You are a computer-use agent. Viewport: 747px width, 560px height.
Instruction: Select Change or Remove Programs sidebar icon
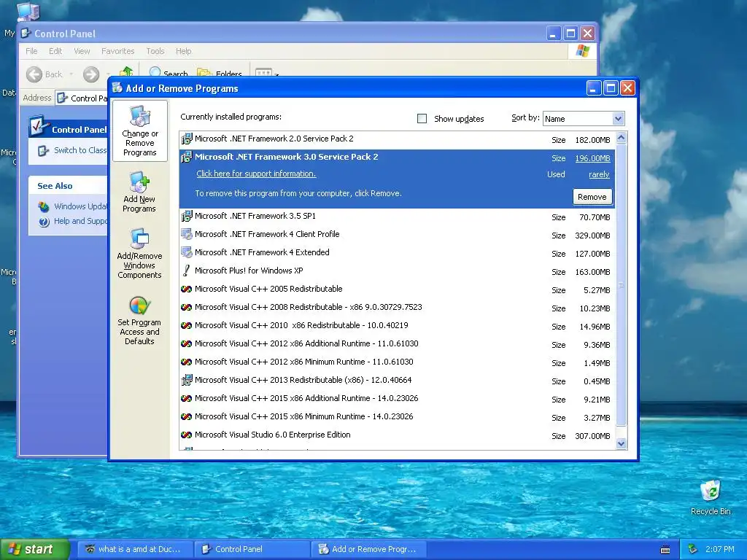point(139,131)
